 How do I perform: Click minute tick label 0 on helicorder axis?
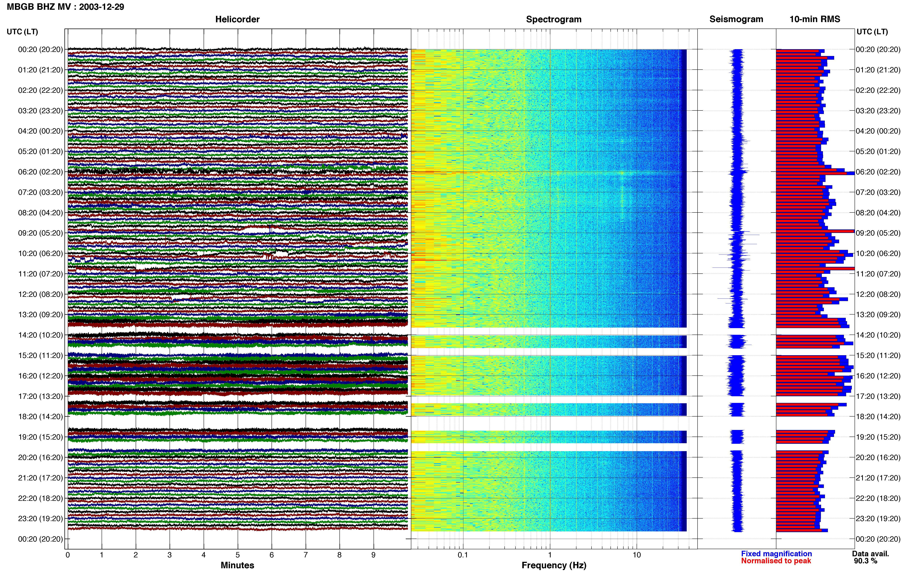pyautogui.click(x=68, y=555)
